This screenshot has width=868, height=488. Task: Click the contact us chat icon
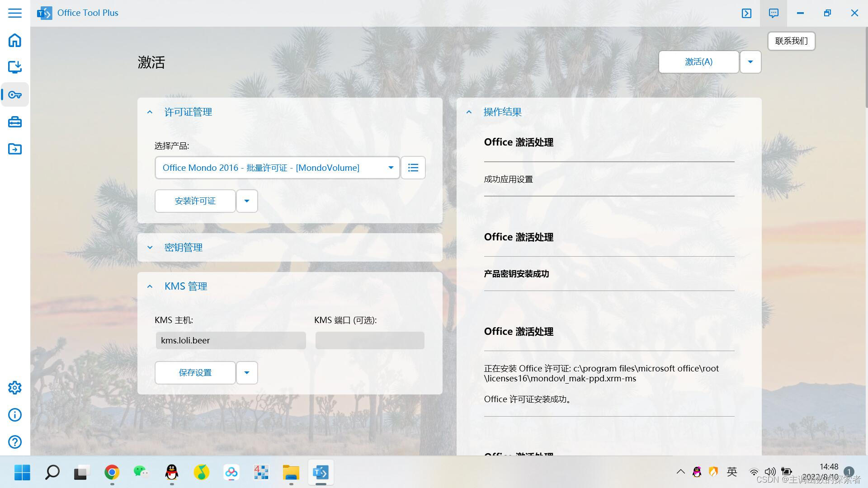(774, 13)
